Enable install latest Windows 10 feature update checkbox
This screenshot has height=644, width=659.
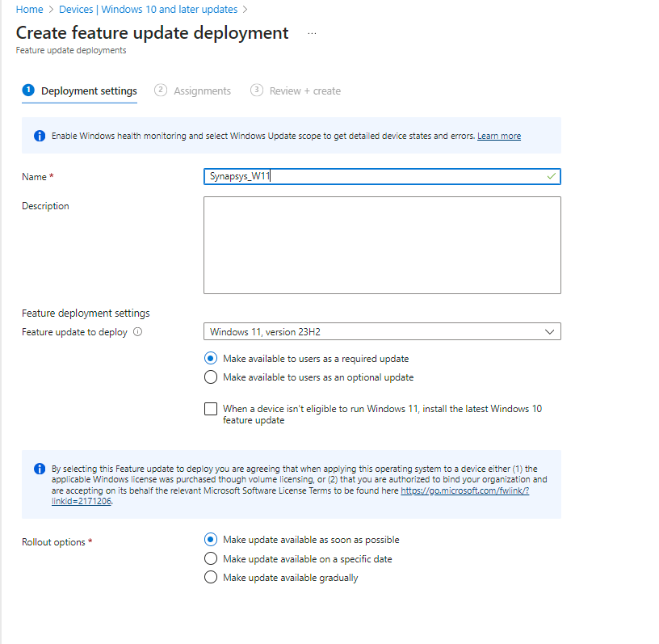point(211,409)
